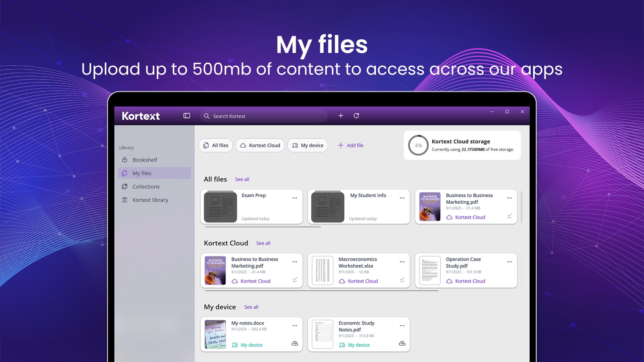The width and height of the screenshot is (644, 362).
Task: Select the Kortext library icon in the sidebar
Action: tap(124, 200)
